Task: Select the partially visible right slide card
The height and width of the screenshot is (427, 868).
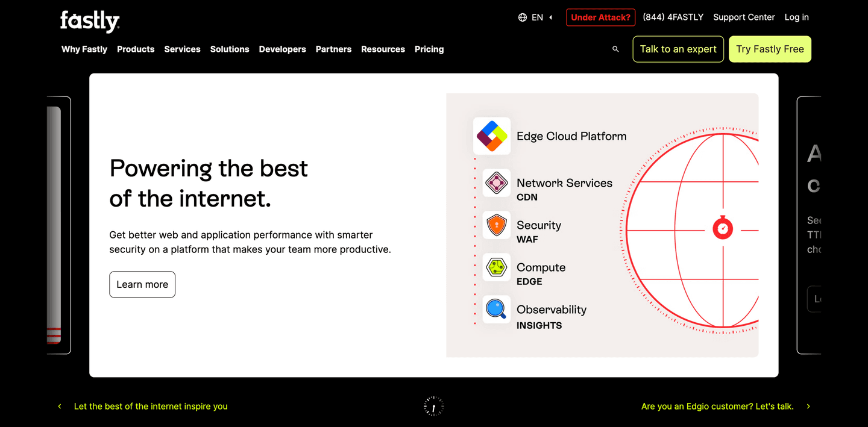Action: tap(809, 225)
